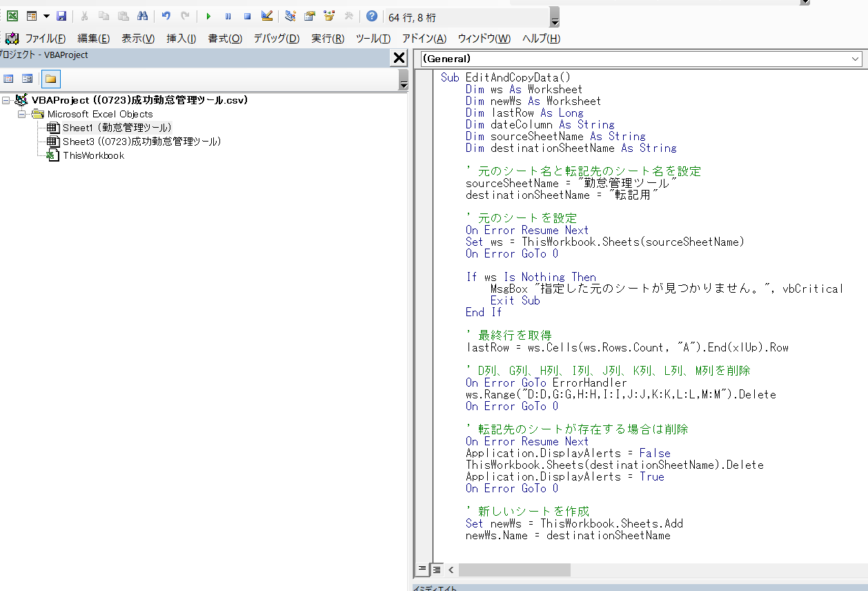Screen dimensions: 868x591
Task: Open the アドイン(A) menu
Action: click(x=424, y=39)
